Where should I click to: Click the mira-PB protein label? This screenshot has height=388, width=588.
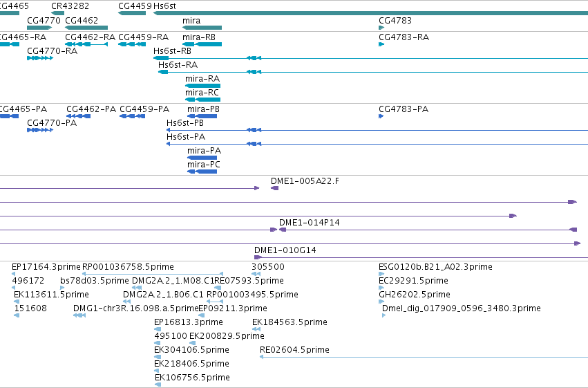[203, 109]
